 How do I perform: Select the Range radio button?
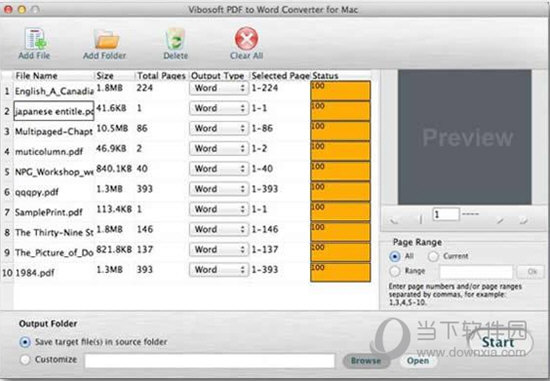tap(395, 271)
